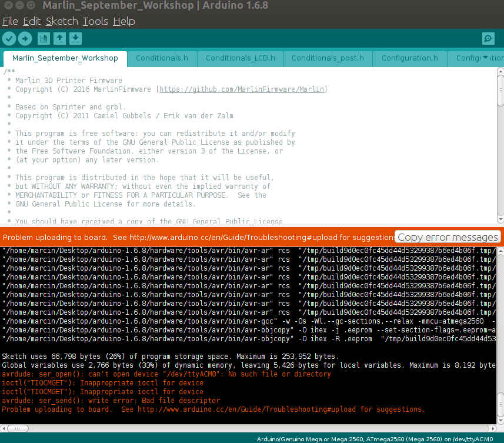The width and height of the screenshot is (504, 443).
Task: Click the avrdude 'ser_open()' error line
Action: pos(166,374)
